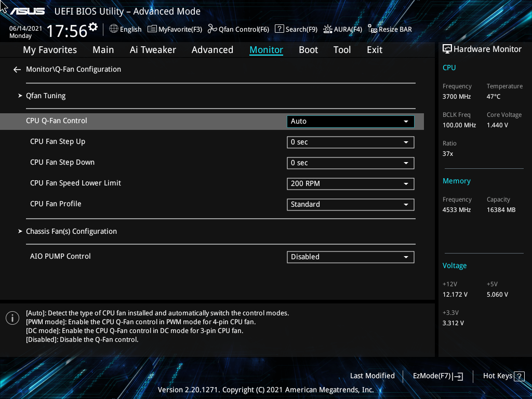
Task: Select CPU Fan Profile label
Action: coord(56,204)
